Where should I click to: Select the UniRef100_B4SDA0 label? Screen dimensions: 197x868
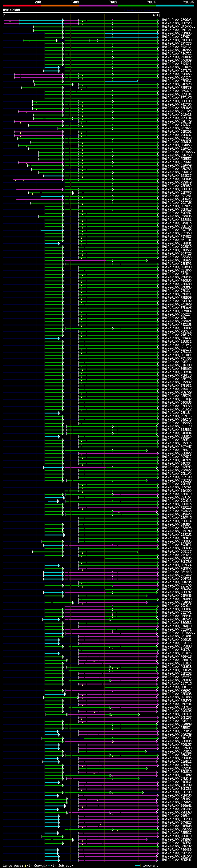(x=177, y=839)
